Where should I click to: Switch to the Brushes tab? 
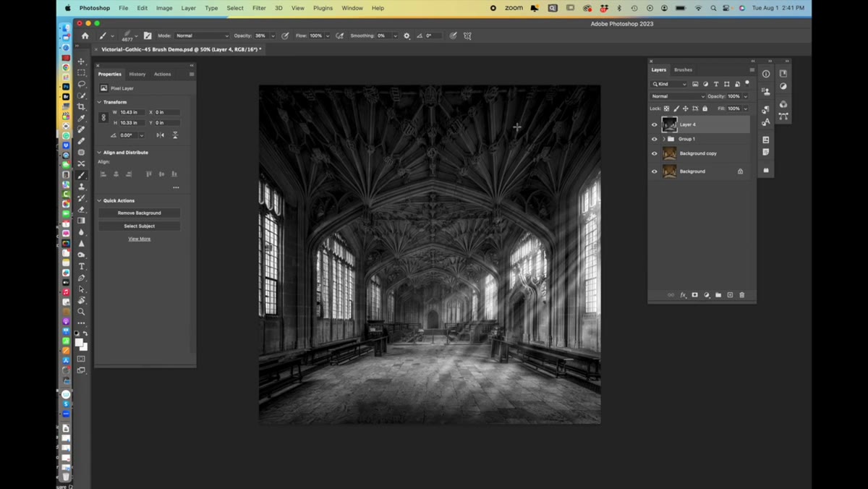pos(683,69)
